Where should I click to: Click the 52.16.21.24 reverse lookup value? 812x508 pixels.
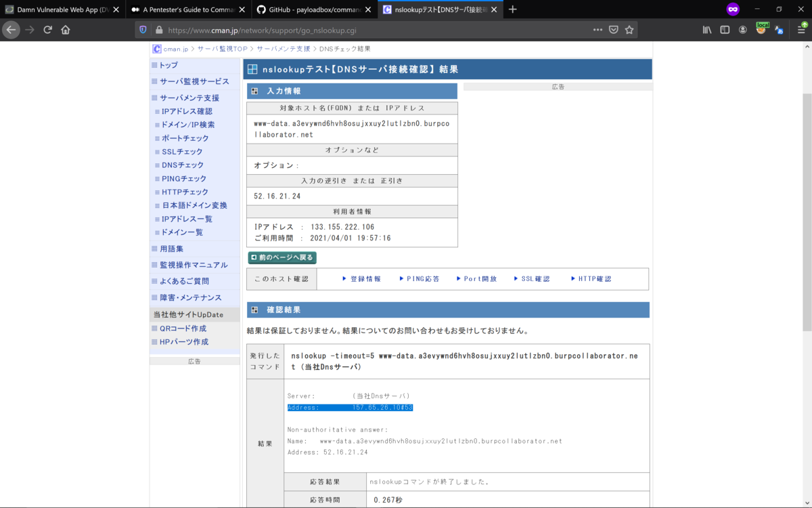click(x=277, y=196)
